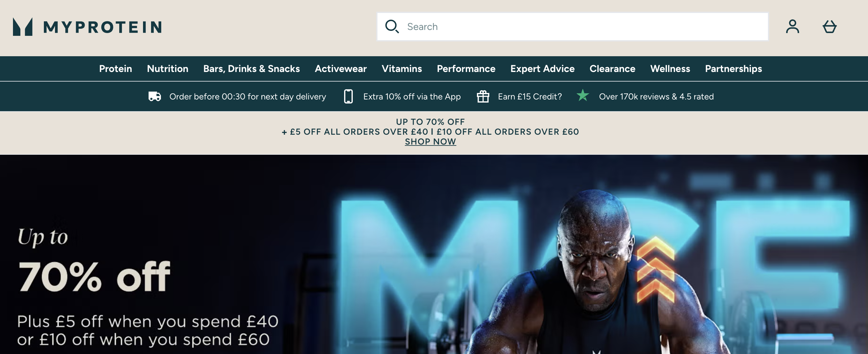Click into the Search input field

[x=573, y=27]
